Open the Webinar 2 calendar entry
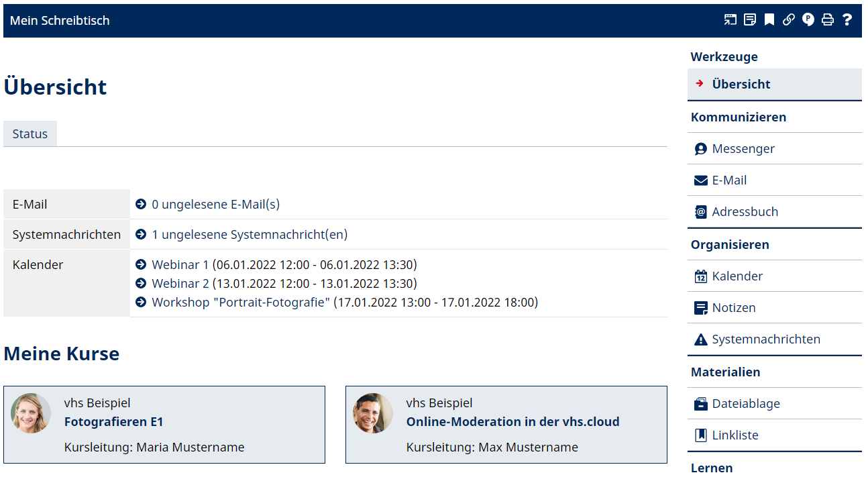This screenshot has width=868, height=477. pyautogui.click(x=284, y=284)
